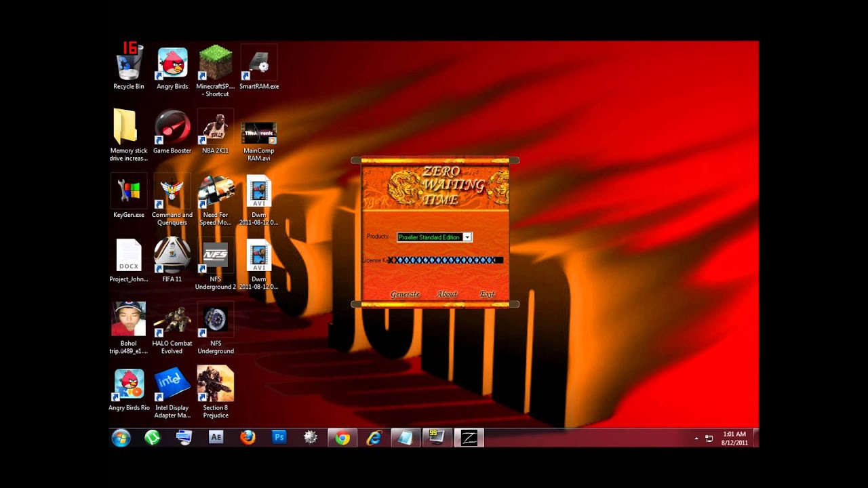Image resolution: width=868 pixels, height=488 pixels.
Task: Select the Need For Speed Mo... shortcut
Action: 215,199
